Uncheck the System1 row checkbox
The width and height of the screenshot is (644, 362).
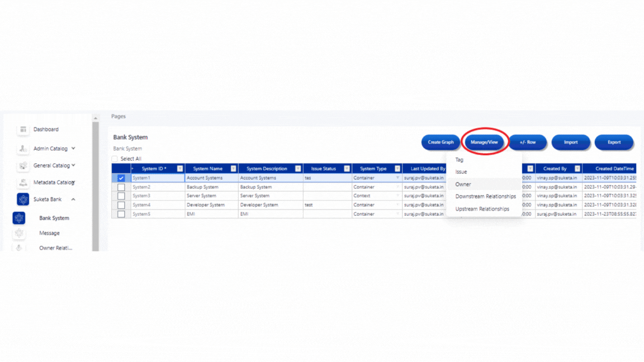[121, 178]
